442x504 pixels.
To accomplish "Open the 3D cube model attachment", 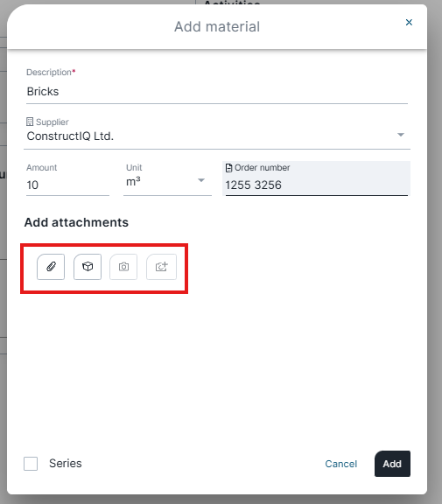I will (88, 267).
